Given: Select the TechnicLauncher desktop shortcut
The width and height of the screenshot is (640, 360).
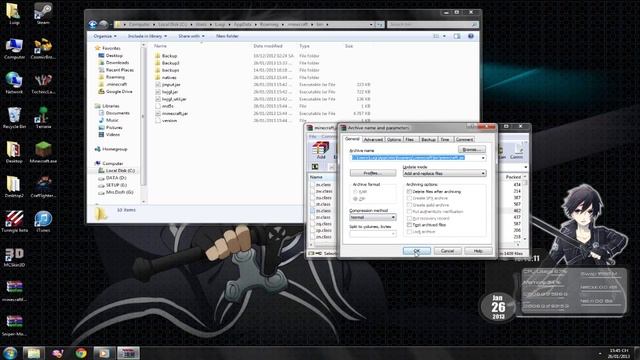Looking at the screenshot, I should (43, 83).
